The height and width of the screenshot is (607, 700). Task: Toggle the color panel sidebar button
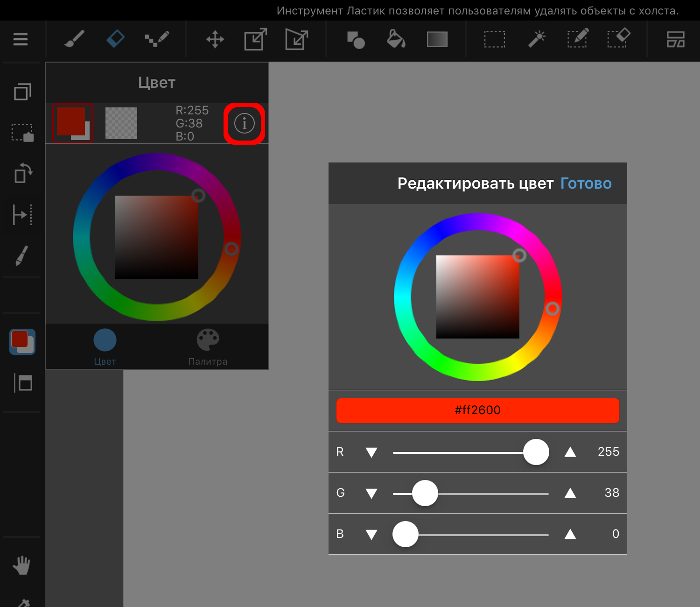pyautogui.click(x=22, y=342)
